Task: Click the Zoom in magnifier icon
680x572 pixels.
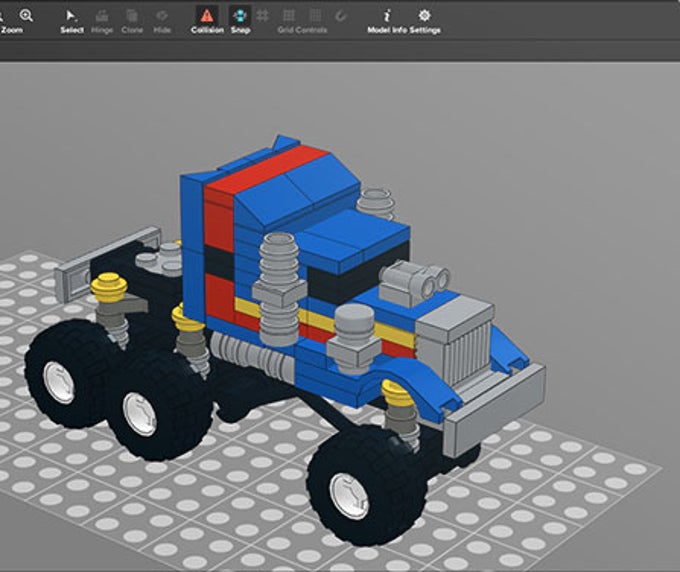Action: [x=26, y=16]
